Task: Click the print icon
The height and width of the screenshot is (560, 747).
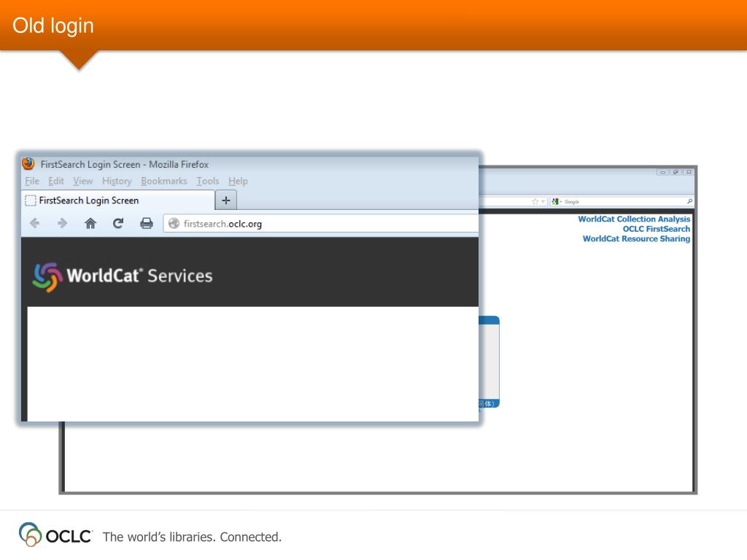Action: tap(146, 223)
